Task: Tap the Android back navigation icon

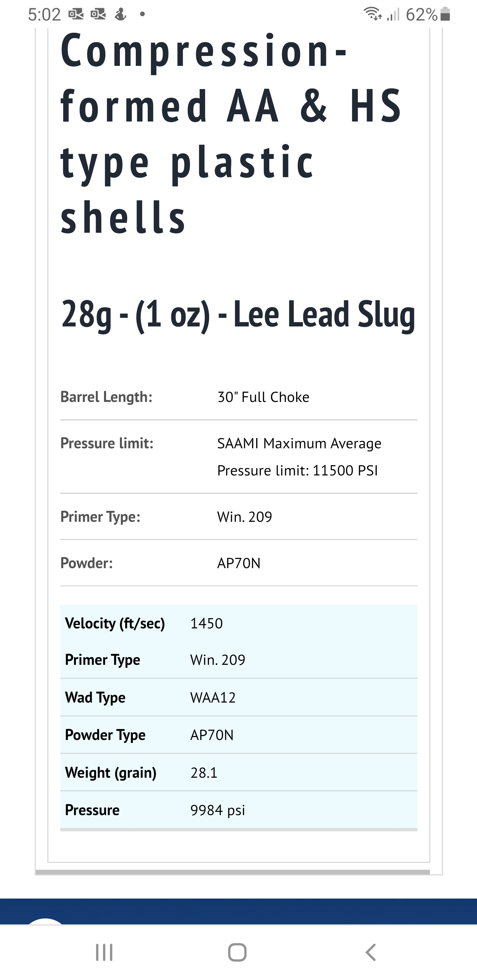Action: pos(370,952)
